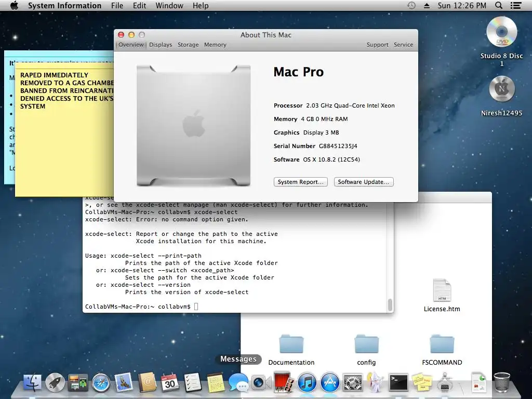Open the System Information application menu
Viewport: 532px width, 399px height.
coord(64,6)
